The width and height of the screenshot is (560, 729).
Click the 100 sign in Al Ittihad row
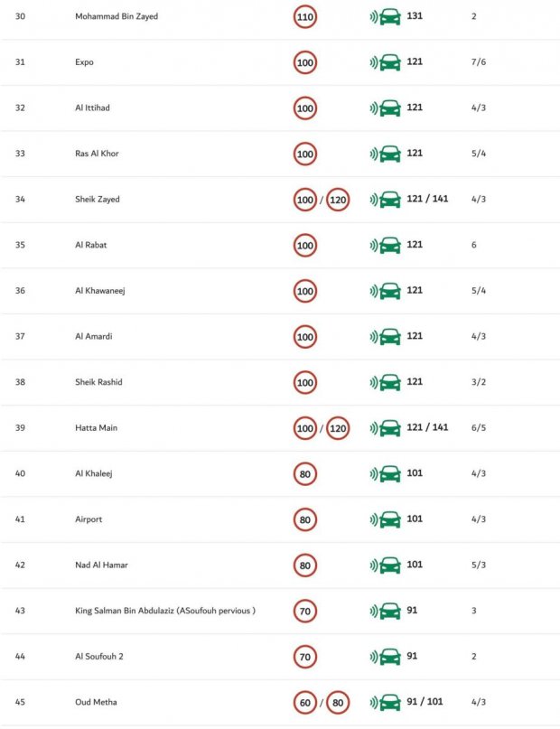(x=305, y=108)
